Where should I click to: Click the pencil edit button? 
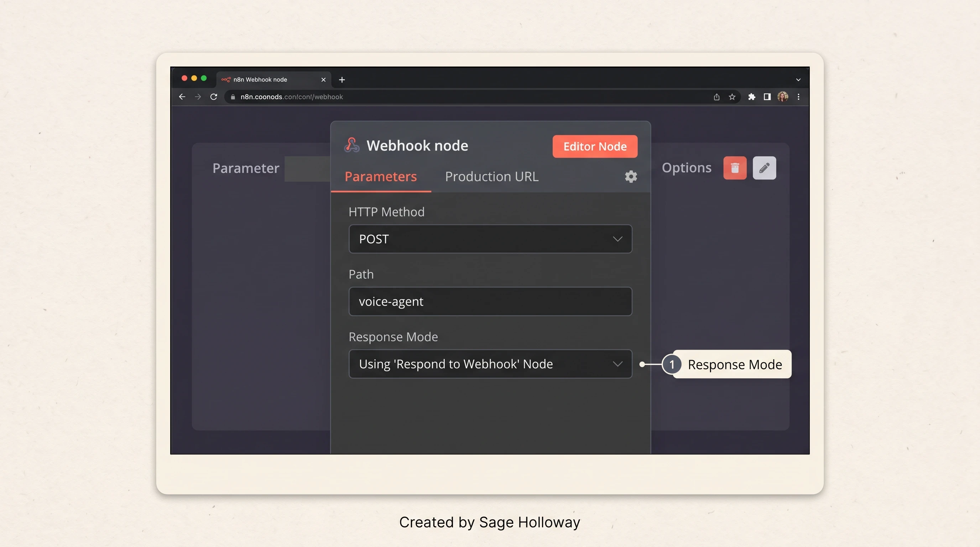click(765, 168)
